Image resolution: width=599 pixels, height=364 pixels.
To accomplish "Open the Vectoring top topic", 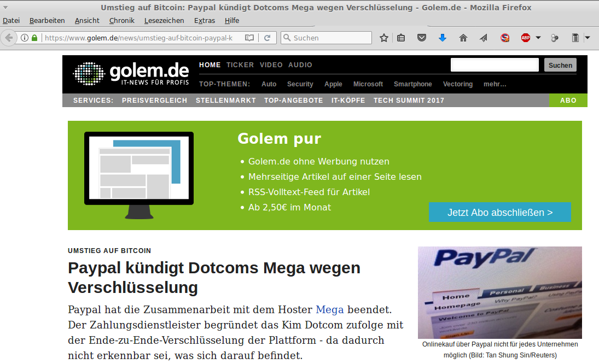I will pos(458,84).
